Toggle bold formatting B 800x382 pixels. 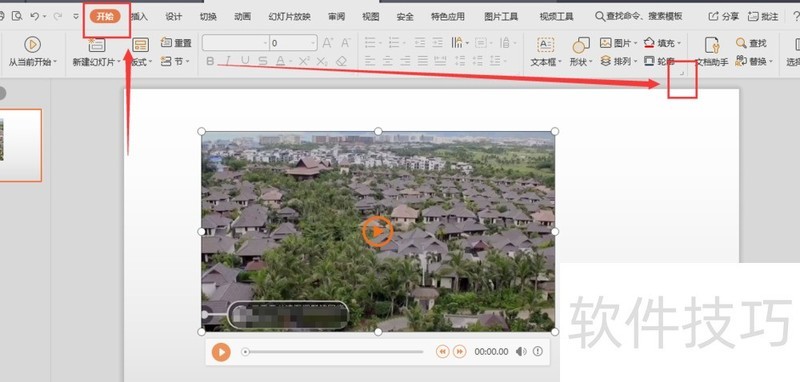[x=210, y=61]
